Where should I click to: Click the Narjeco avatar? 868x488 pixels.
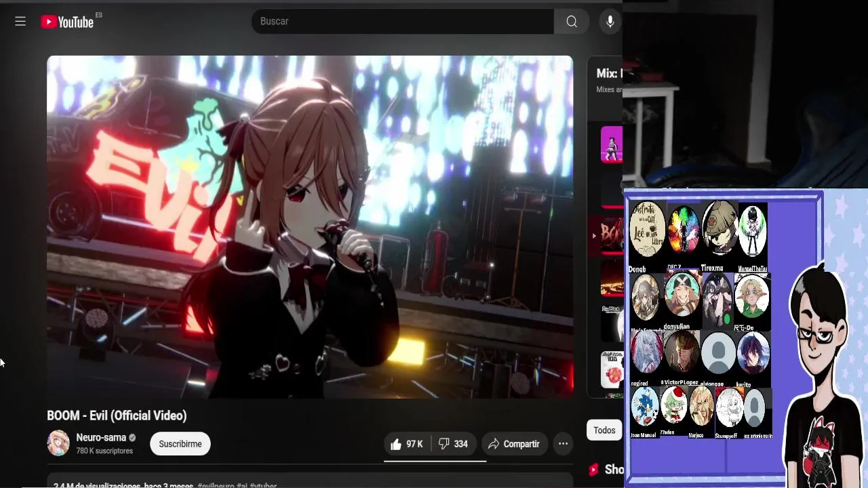click(701, 406)
